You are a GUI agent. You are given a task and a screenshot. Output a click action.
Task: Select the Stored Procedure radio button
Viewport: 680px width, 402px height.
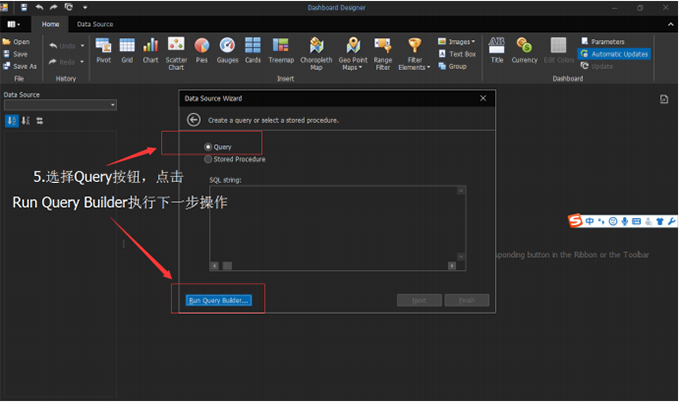pos(208,159)
